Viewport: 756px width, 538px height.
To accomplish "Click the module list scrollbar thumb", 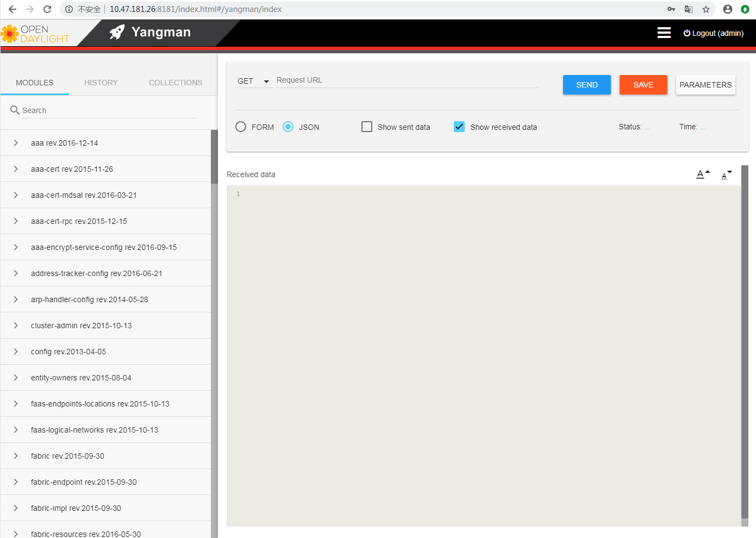I will 214,157.
